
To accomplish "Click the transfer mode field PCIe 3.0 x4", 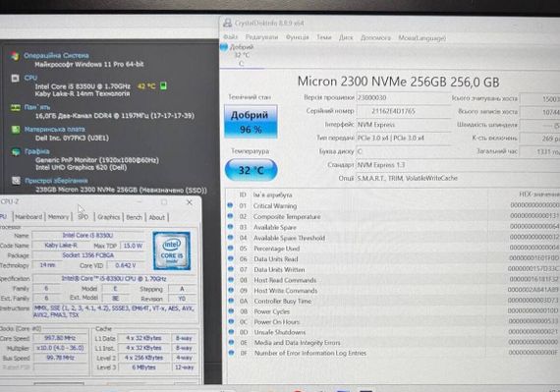I will click(403, 138).
